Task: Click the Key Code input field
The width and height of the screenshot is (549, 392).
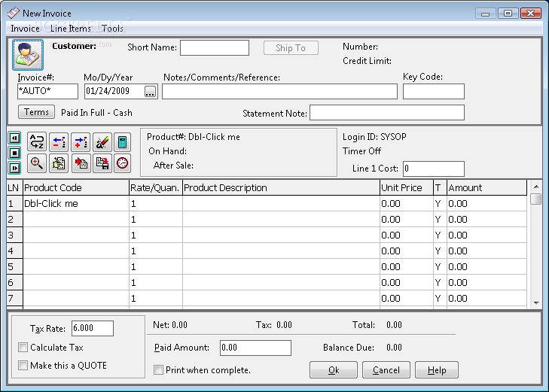Action: [434, 91]
